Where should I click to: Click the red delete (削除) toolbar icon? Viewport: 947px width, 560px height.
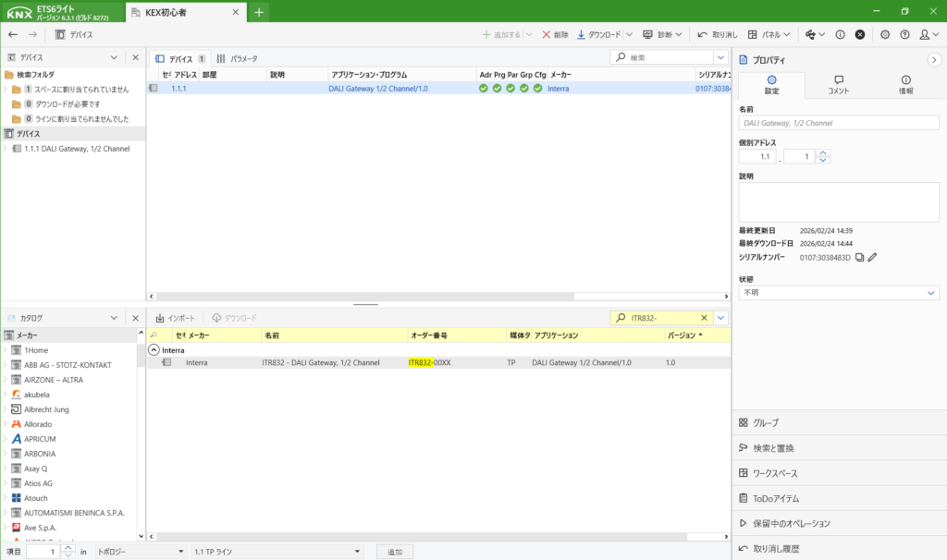[x=546, y=34]
